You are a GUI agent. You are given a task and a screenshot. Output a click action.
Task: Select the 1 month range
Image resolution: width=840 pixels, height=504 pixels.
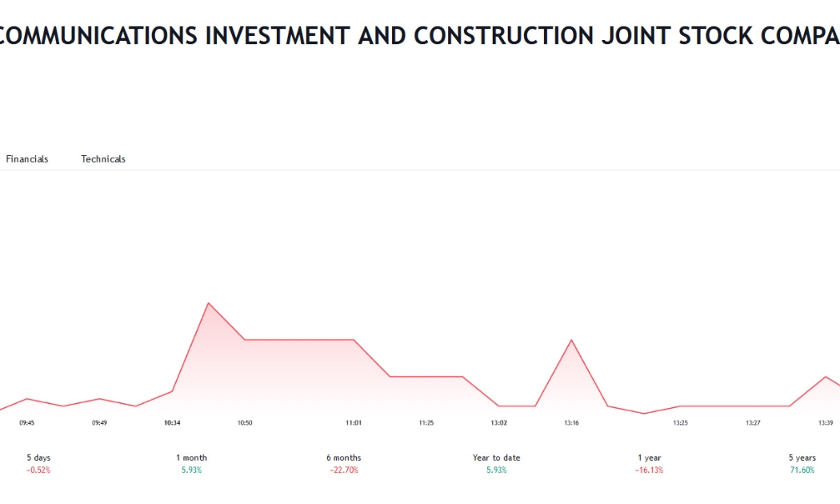click(x=191, y=464)
